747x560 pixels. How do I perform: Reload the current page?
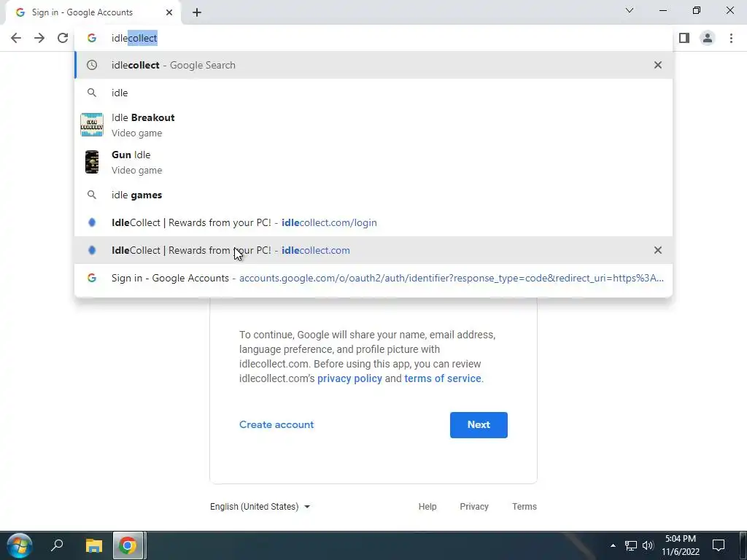click(x=63, y=38)
